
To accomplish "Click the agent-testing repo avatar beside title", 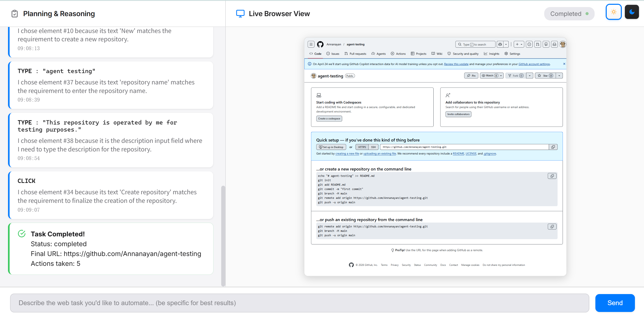I will (313, 76).
